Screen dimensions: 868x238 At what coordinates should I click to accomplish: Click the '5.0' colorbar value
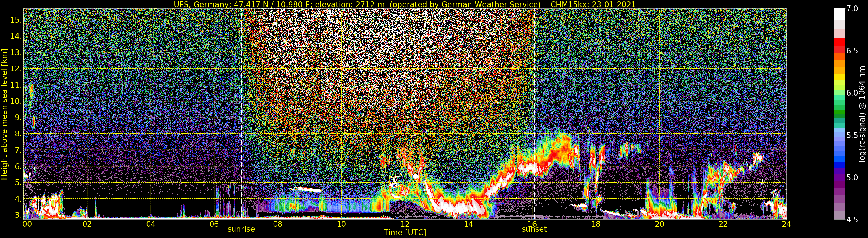click(852, 177)
